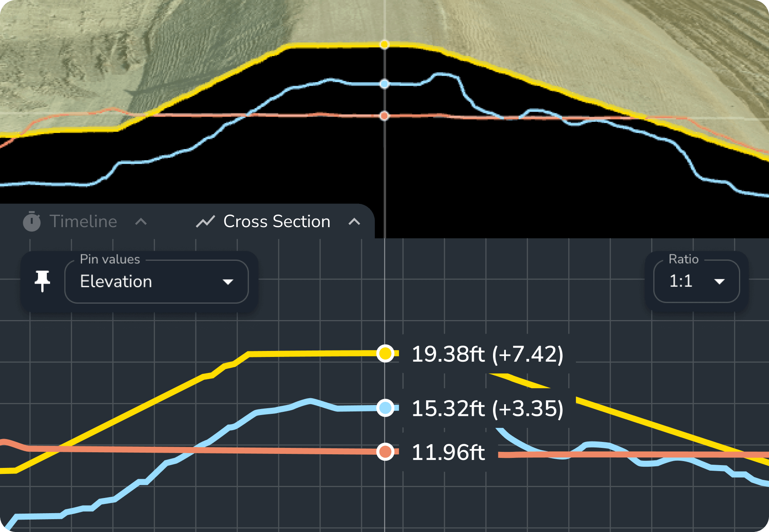Viewport: 769px width, 532px height.
Task: Click the vertical cursor line in the cross section
Action: (x=385, y=501)
